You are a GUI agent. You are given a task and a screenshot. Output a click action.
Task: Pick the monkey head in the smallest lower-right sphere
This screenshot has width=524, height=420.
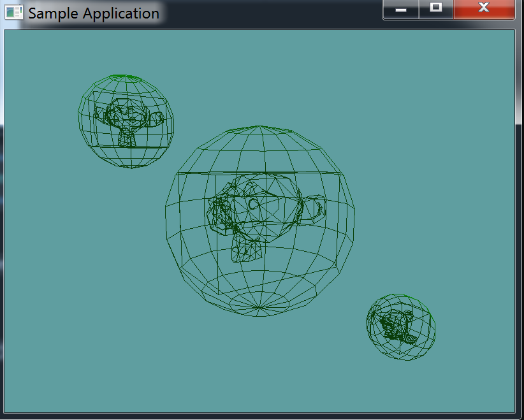pos(397,326)
